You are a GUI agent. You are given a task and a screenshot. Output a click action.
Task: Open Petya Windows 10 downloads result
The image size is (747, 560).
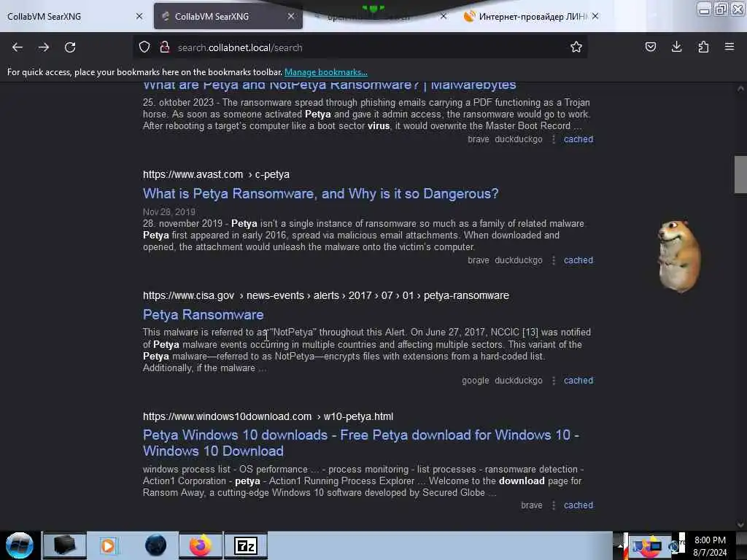(361, 443)
